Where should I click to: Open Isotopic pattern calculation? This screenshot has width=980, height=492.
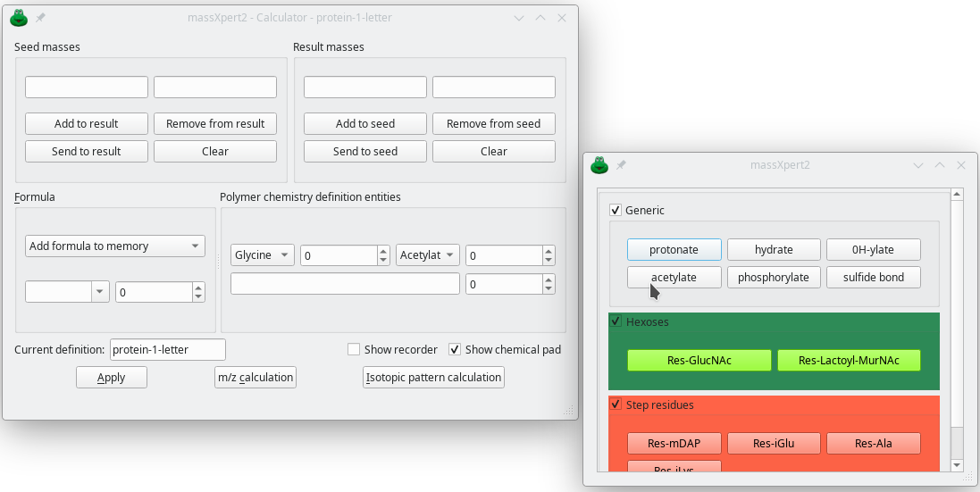(433, 377)
